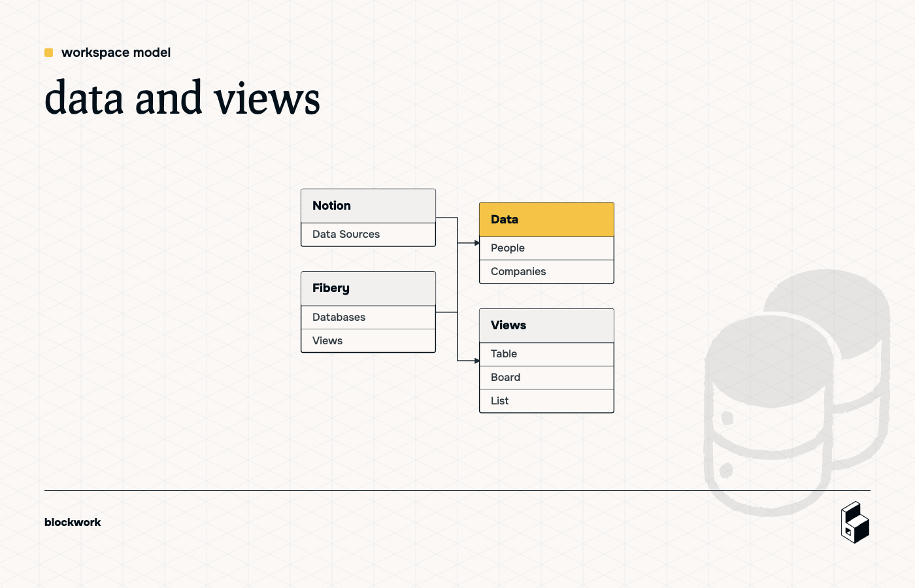Screen dimensions: 915x588
Task: Click the yellow square beside workspace model
Action: coord(48,52)
